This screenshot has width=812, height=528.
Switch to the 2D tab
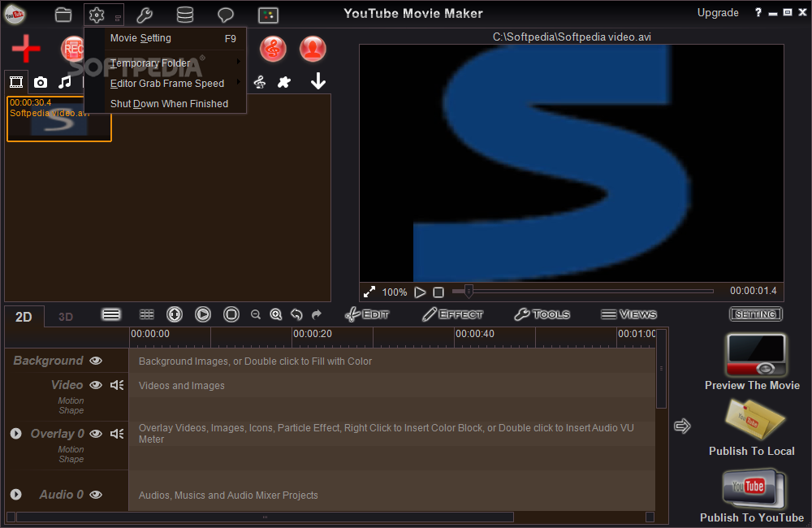click(24, 317)
